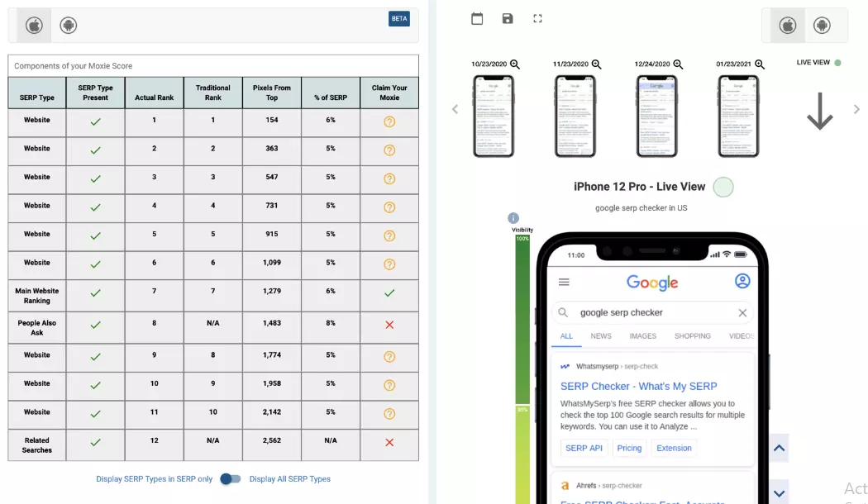
Task: Click the google serp checker search field
Action: 653,312
